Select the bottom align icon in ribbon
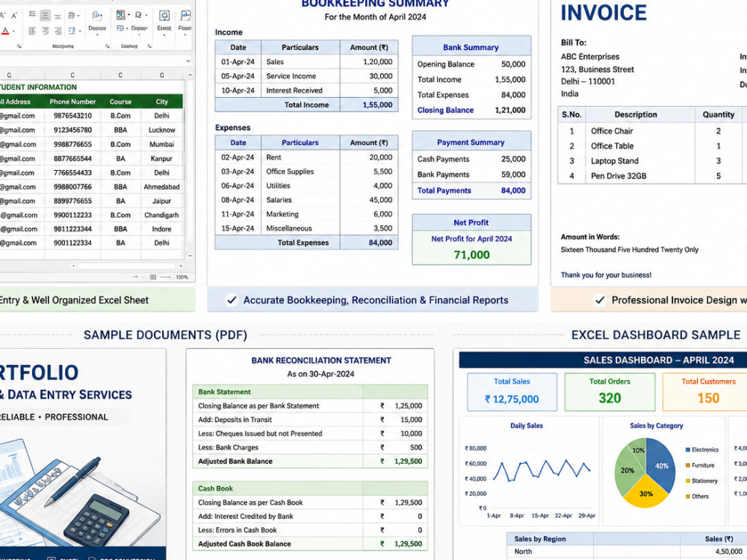The image size is (747, 560). [x=58, y=16]
